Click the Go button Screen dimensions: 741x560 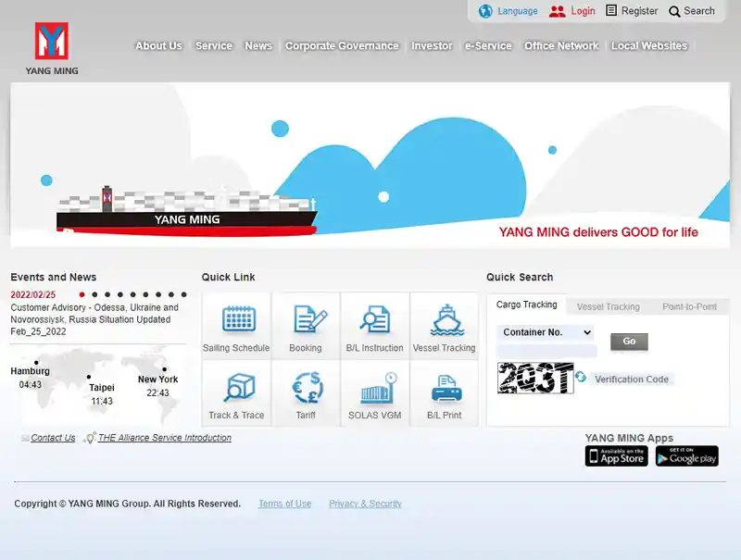[629, 342]
